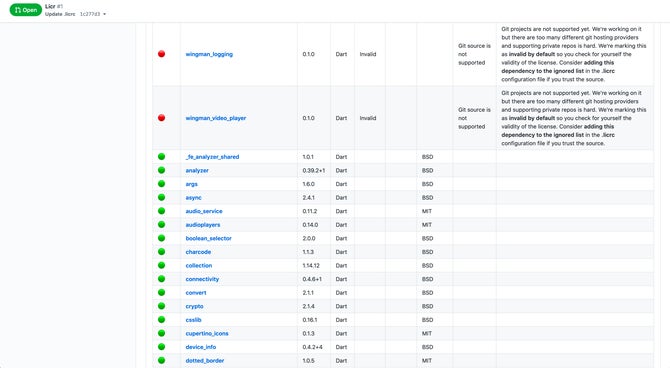Click the Licr pull request title
The height and width of the screenshot is (368, 670).
(x=50, y=6)
